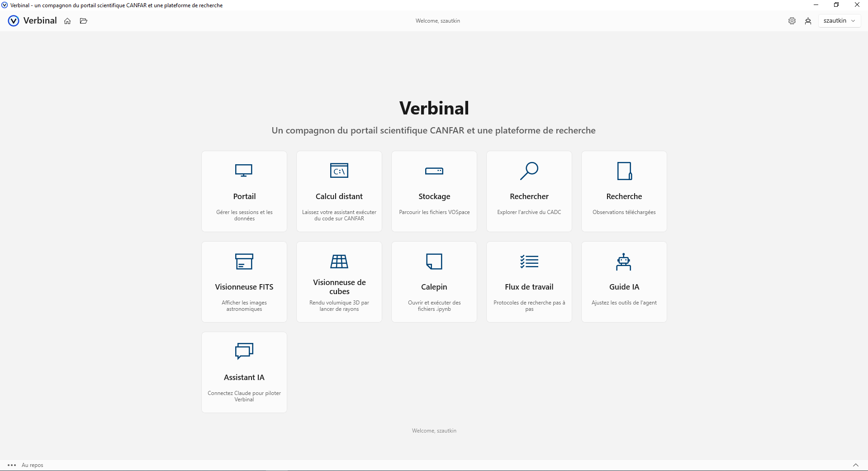Restore down the Verbinal window
Image resolution: width=868 pixels, height=471 pixels.
tap(836, 5)
